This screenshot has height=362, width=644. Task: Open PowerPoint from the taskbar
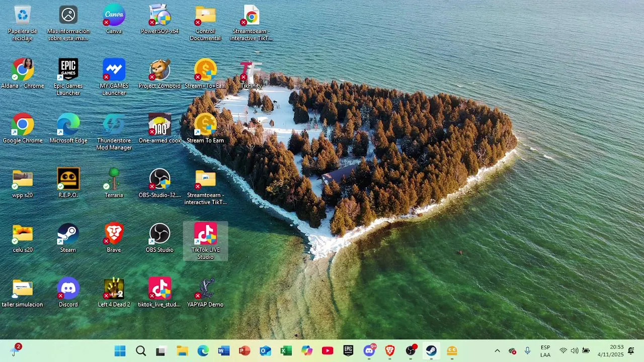245,351
